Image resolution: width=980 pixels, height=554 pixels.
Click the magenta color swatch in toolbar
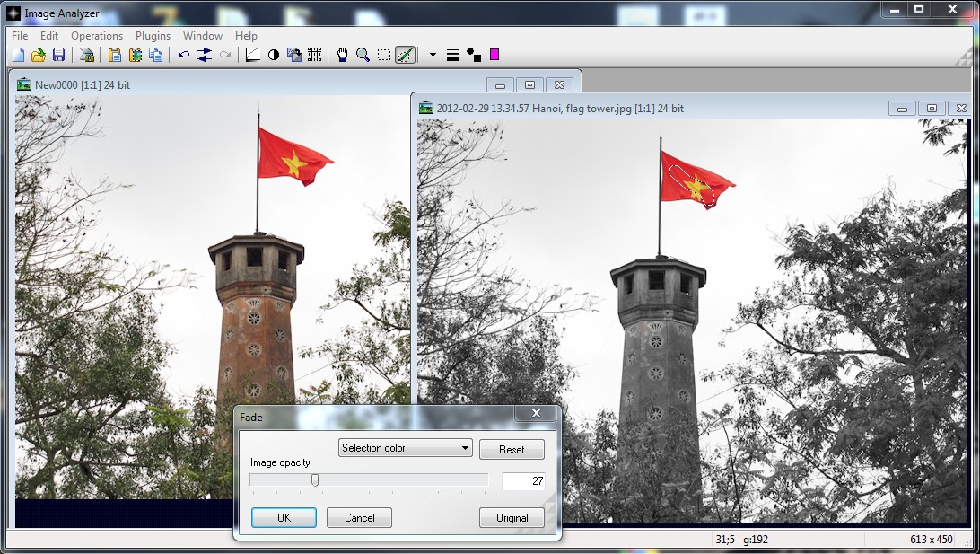494,55
